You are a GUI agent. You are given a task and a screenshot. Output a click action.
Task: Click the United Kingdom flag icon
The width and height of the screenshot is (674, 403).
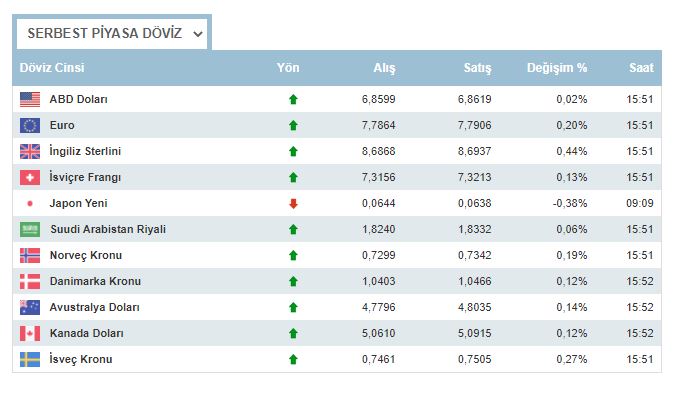30,152
